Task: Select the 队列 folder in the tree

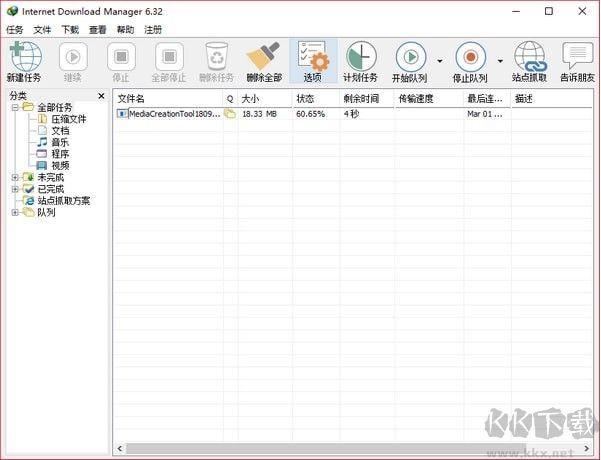Action: click(46, 212)
